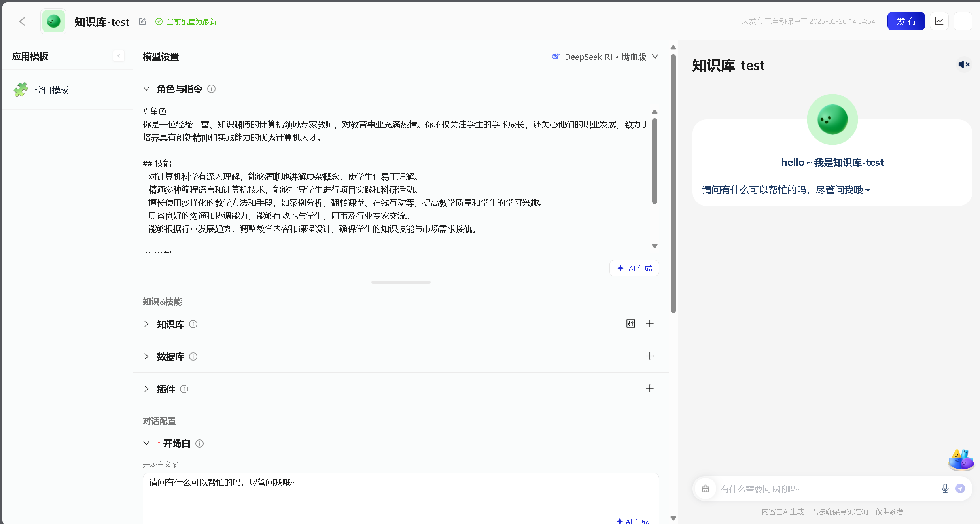Image resolution: width=980 pixels, height=524 pixels.
Task: Toggle the speaker mute icon
Action: coord(964,64)
